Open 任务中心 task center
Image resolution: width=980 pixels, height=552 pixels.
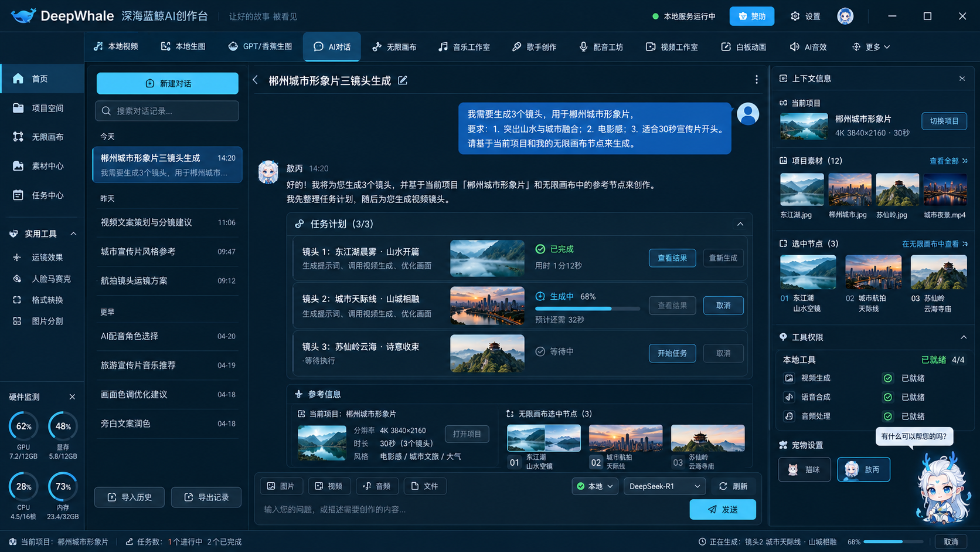point(42,195)
